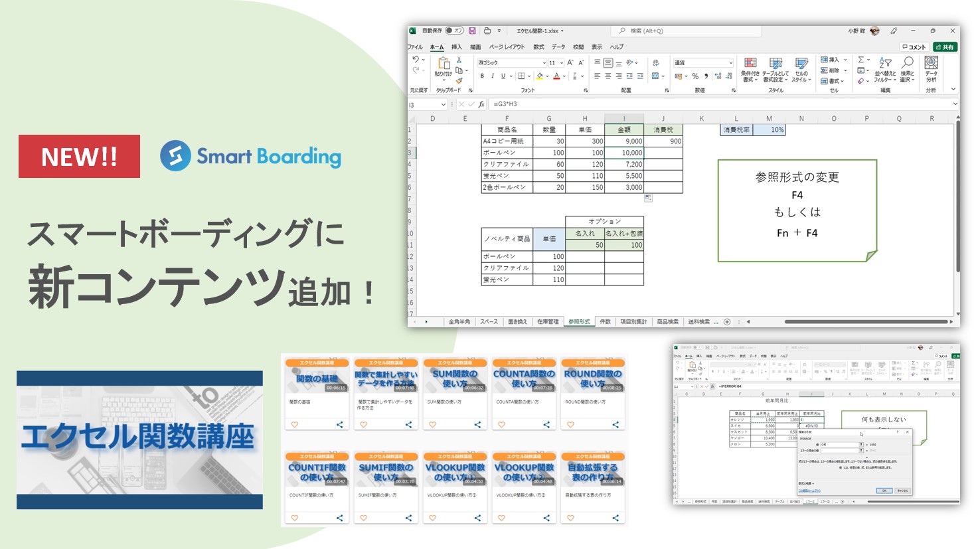Toggle the 自動保存 AutoSave switch

(x=454, y=31)
